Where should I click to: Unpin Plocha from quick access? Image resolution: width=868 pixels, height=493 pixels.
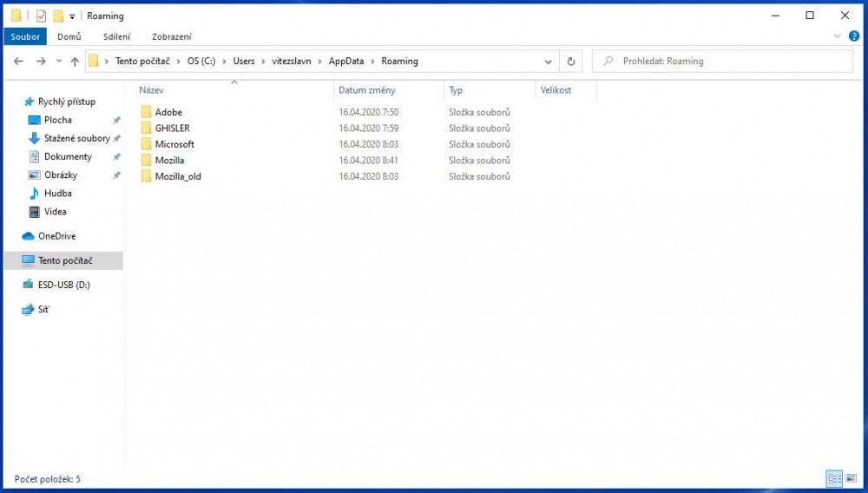(x=117, y=121)
